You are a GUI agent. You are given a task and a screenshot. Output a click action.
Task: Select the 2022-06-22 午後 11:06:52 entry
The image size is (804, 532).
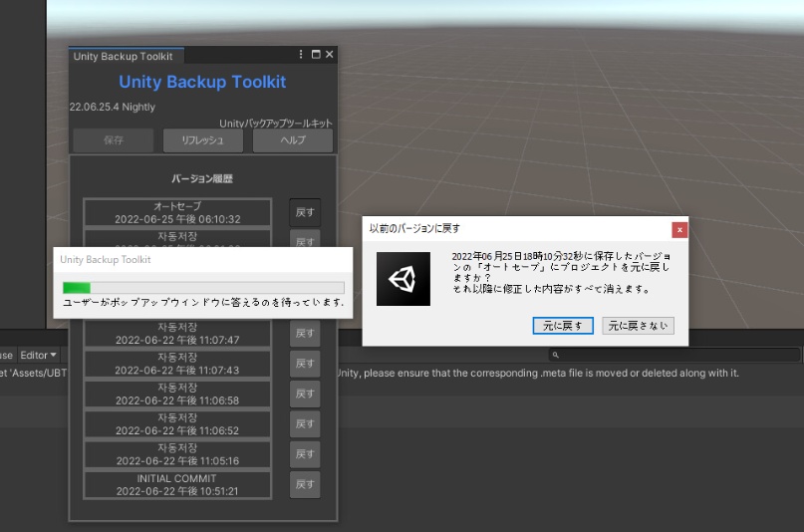177,423
